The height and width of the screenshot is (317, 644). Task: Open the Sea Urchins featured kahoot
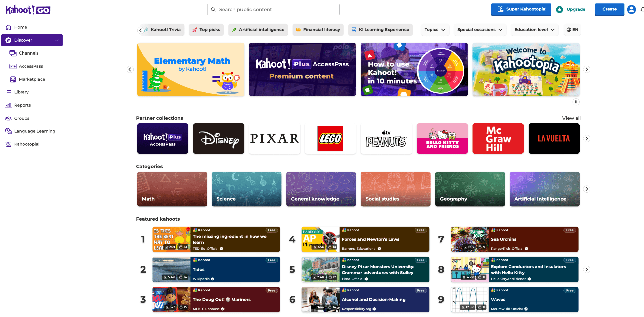pos(514,239)
